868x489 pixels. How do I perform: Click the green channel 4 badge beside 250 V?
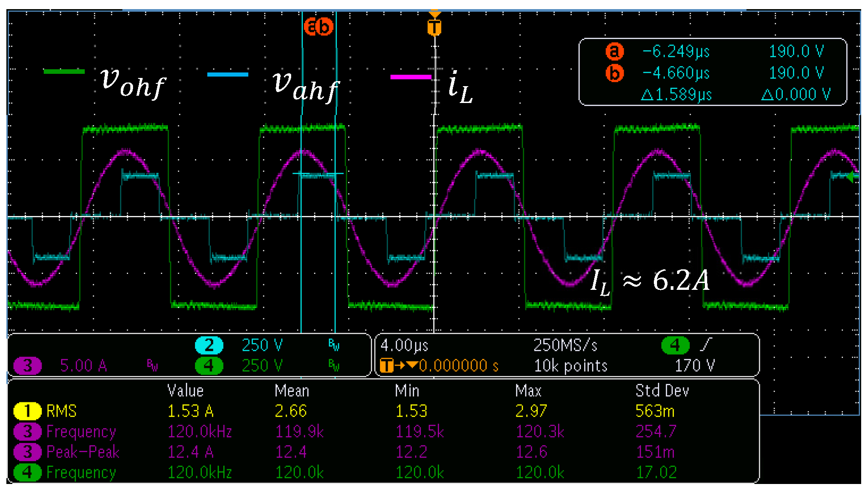(209, 365)
